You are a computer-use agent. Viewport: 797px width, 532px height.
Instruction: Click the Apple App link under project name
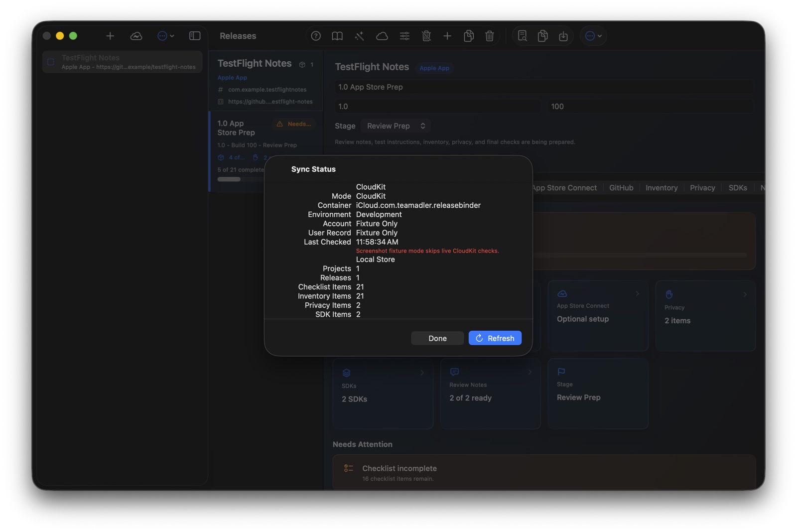coord(232,78)
